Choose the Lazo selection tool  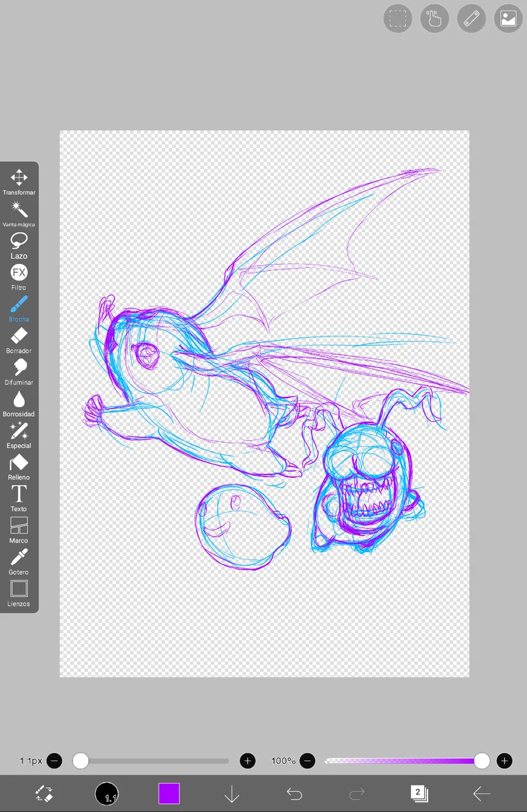[x=19, y=245]
